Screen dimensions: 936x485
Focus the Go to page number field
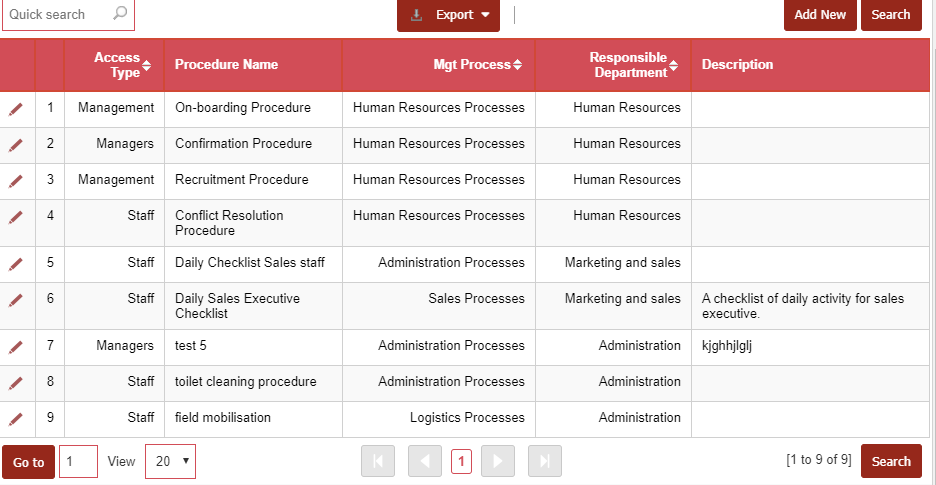pos(78,462)
